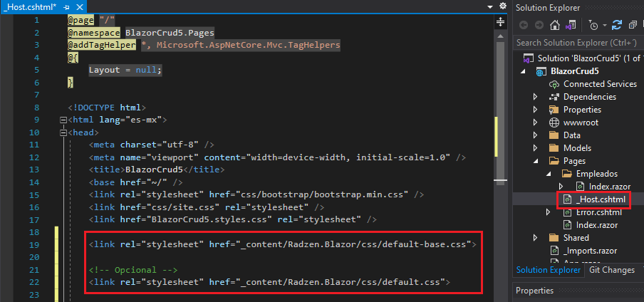The image size is (644, 302).
Task: Focus Search Solution Explorer field
Action: pos(578,42)
